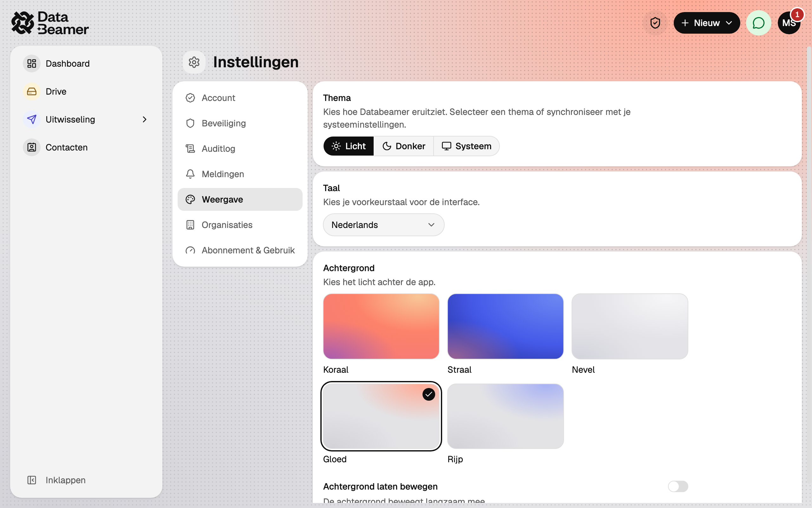Screen dimensions: 812x508
Task: Click the Drive disk icon
Action: 31,91
